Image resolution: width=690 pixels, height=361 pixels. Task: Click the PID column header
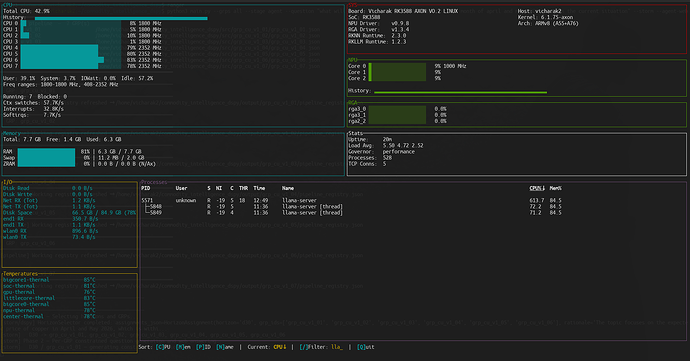click(146, 188)
